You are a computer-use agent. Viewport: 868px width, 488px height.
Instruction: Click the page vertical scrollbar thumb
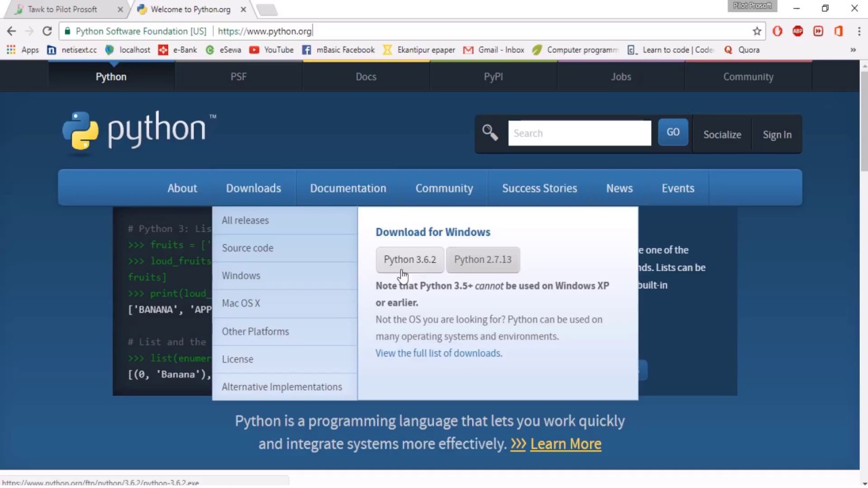point(863,120)
